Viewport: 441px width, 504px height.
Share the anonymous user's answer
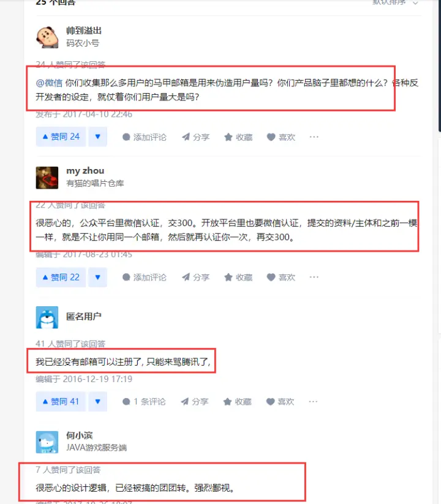click(194, 402)
